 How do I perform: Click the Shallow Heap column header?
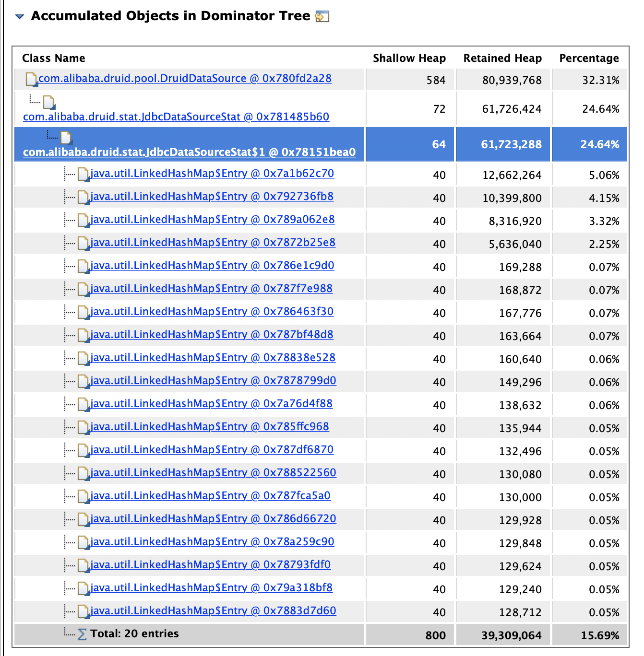pyautogui.click(x=409, y=58)
